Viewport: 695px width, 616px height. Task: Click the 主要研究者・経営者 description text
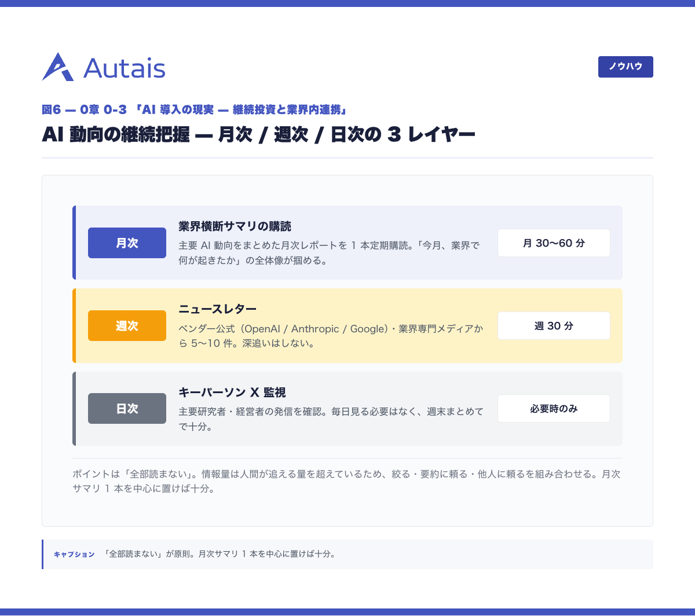pyautogui.click(x=331, y=419)
